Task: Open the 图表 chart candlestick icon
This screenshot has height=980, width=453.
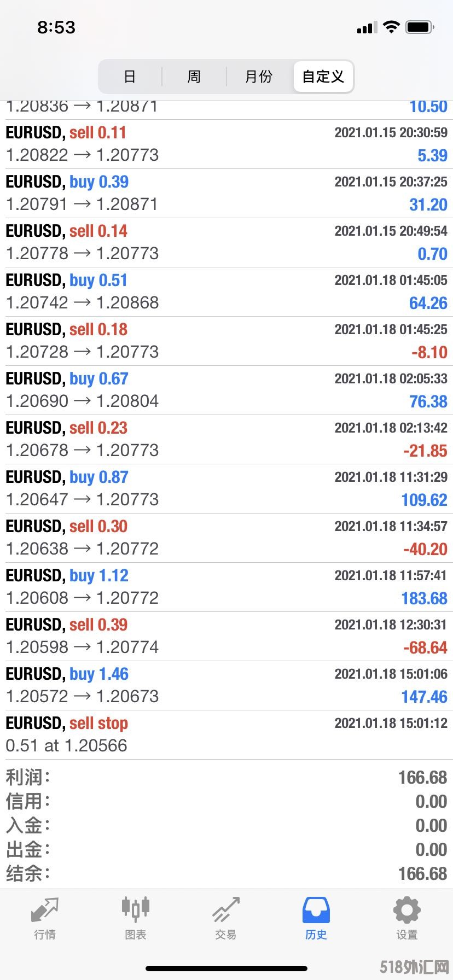Action: point(135,909)
